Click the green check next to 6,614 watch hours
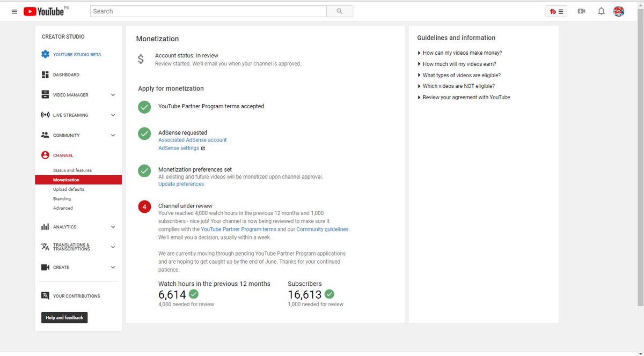This screenshot has width=644, height=356. pyautogui.click(x=194, y=294)
